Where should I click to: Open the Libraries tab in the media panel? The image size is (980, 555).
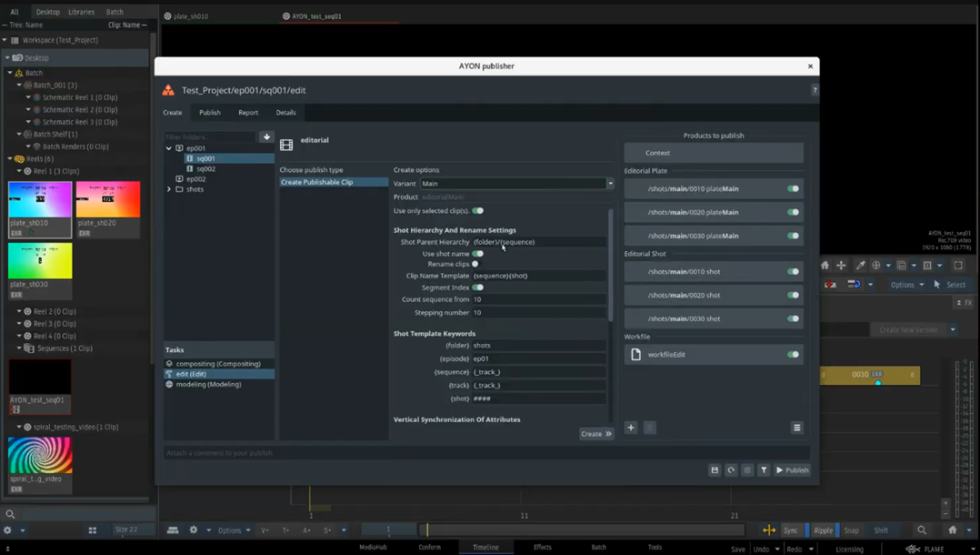coord(81,12)
